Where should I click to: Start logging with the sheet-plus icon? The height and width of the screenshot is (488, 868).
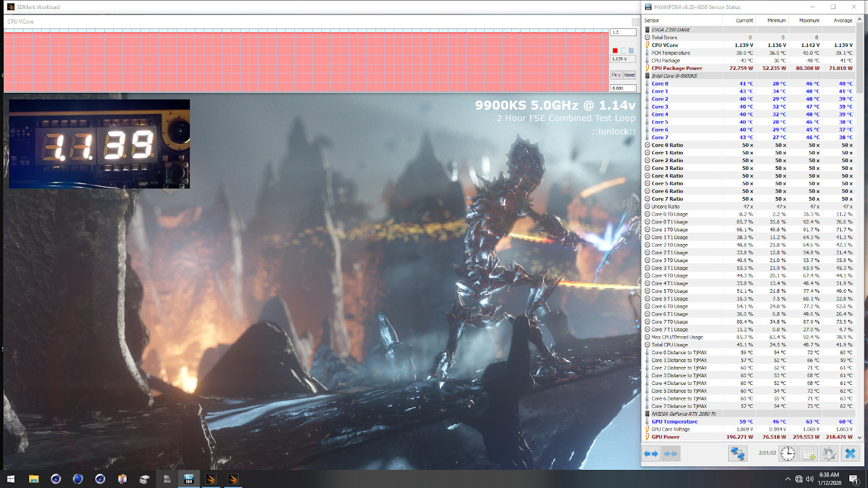click(x=809, y=454)
